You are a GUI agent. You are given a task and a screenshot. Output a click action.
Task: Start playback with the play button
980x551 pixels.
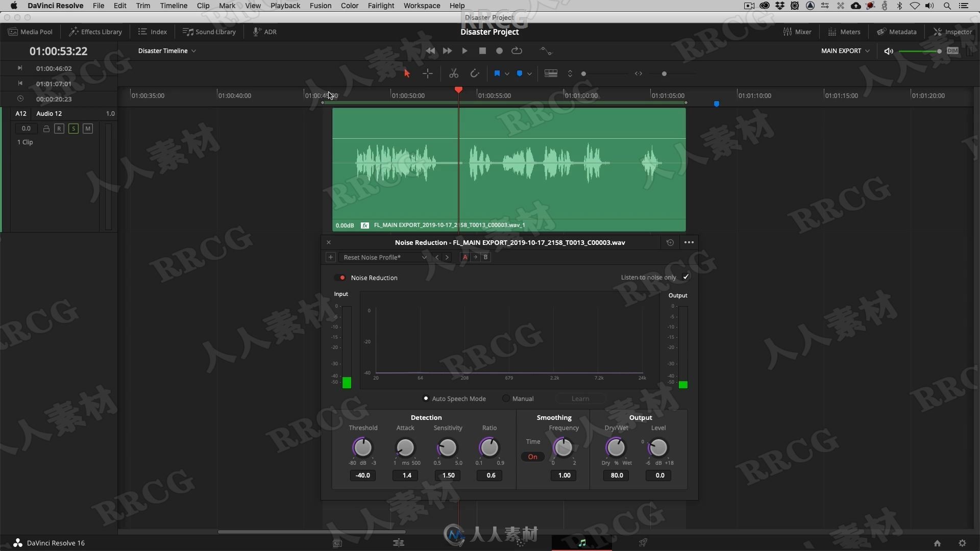(x=464, y=51)
